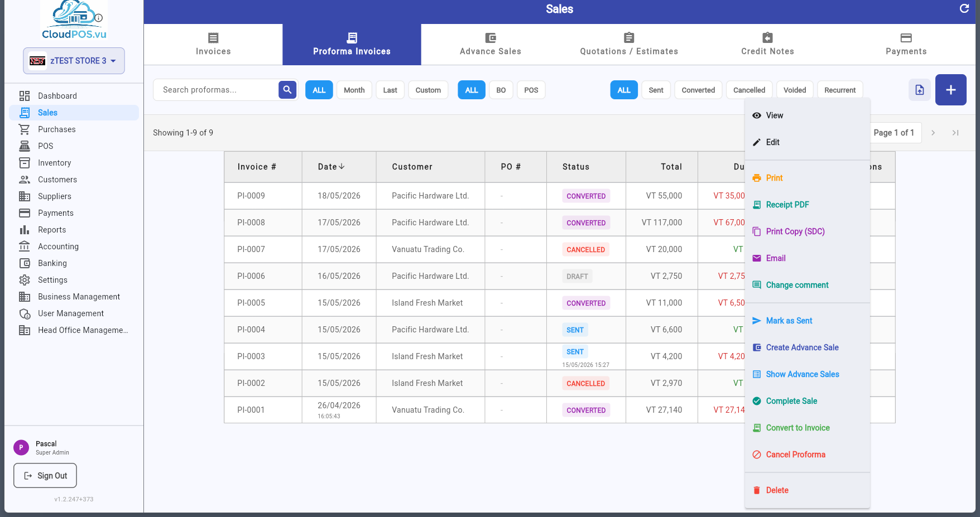Open Accounting in sidebar
The image size is (980, 517).
(x=74, y=247)
